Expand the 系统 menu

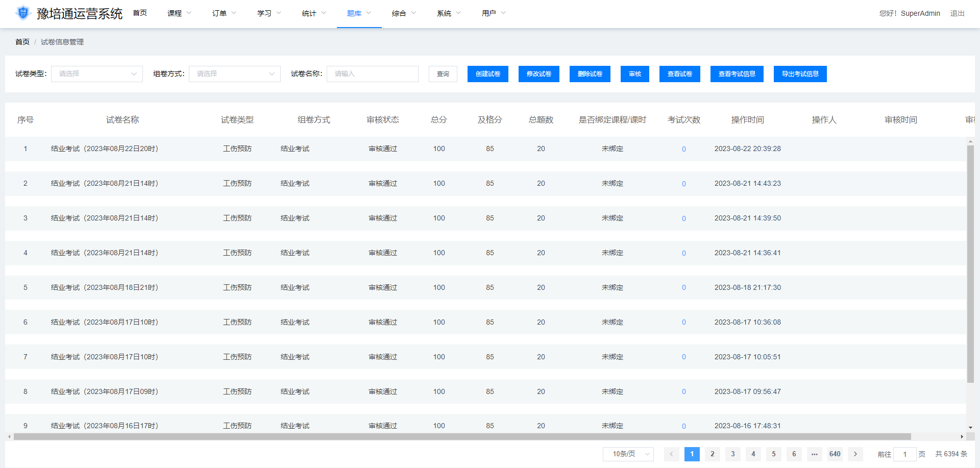[x=449, y=13]
